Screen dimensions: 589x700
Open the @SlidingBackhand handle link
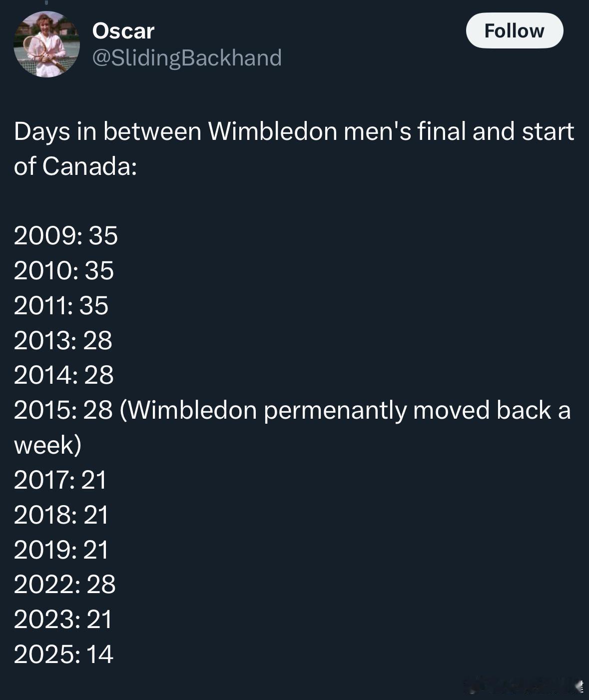click(187, 57)
